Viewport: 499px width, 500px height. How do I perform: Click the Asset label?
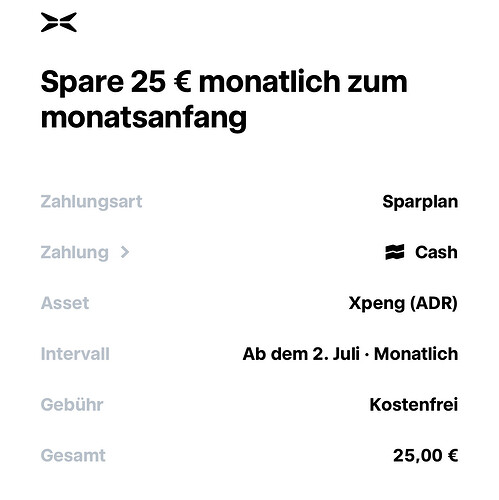(x=65, y=303)
